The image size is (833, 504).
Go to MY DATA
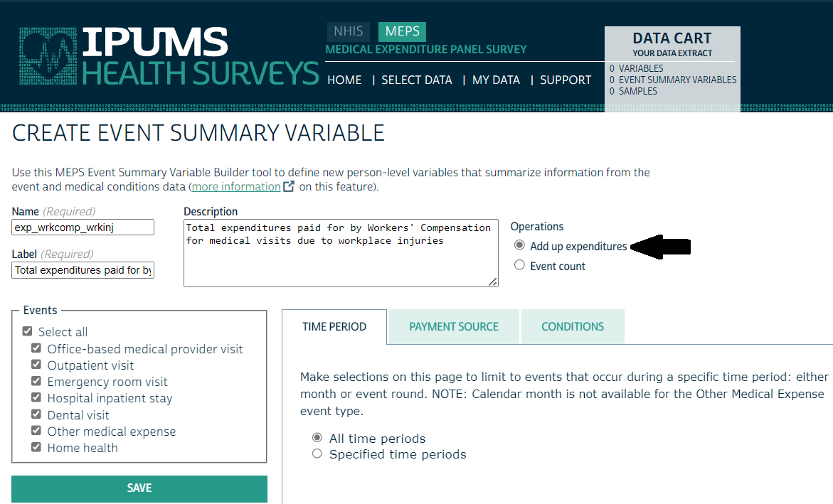point(496,80)
